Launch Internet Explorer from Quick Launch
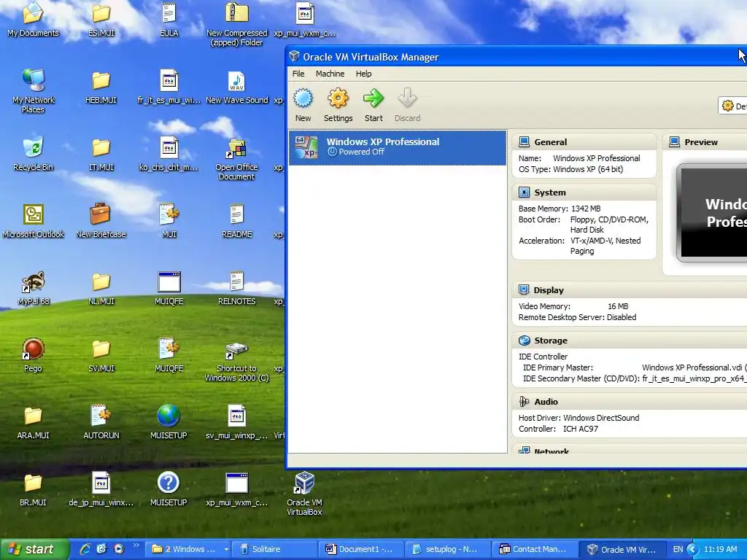 [85, 549]
